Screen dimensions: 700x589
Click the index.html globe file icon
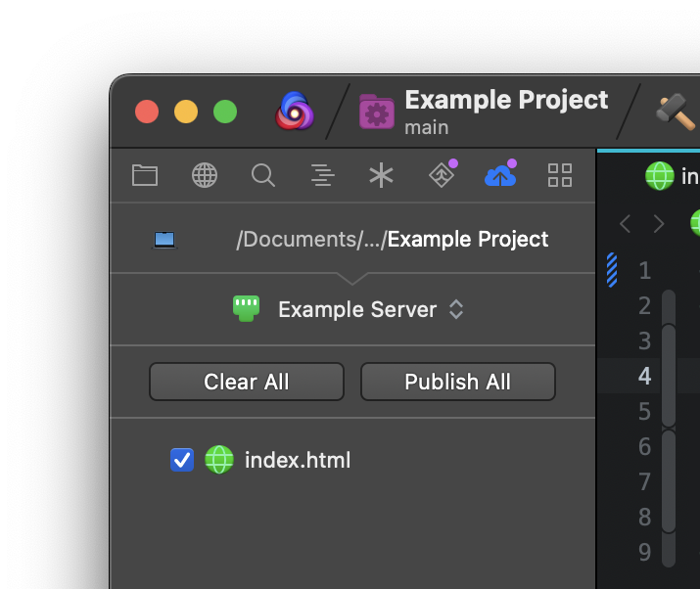(x=218, y=460)
